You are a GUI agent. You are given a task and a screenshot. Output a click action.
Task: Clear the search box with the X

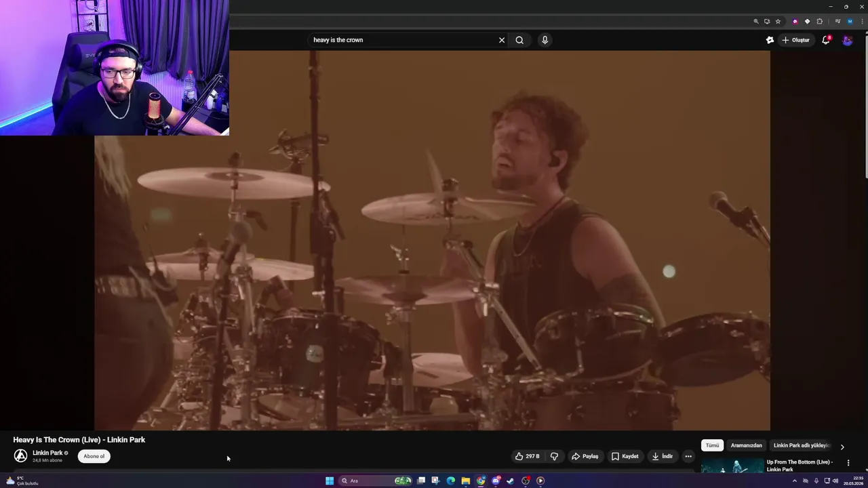[502, 40]
